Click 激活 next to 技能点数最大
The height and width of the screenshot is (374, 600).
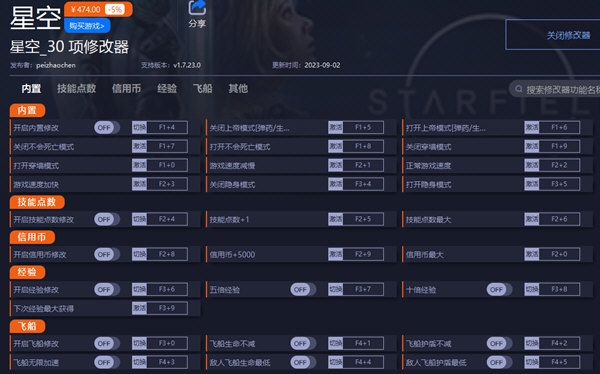(532, 219)
